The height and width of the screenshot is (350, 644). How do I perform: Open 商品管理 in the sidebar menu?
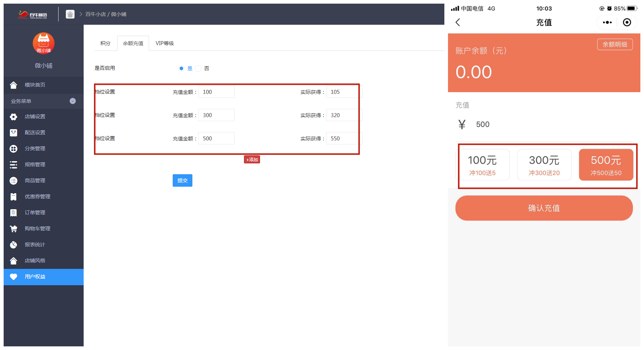pos(44,180)
